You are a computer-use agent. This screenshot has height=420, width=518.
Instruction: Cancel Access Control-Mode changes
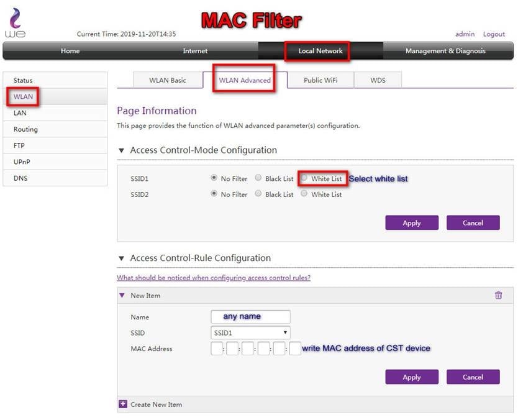[x=473, y=222]
